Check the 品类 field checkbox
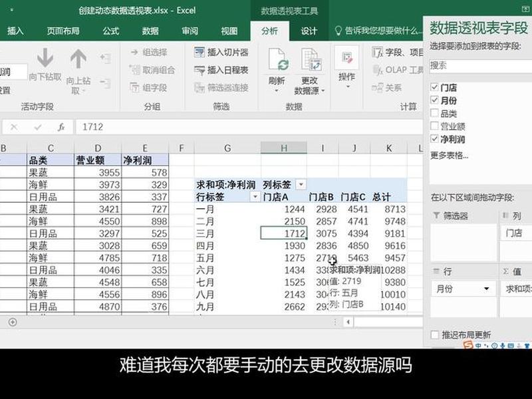The image size is (532, 399). point(434,113)
